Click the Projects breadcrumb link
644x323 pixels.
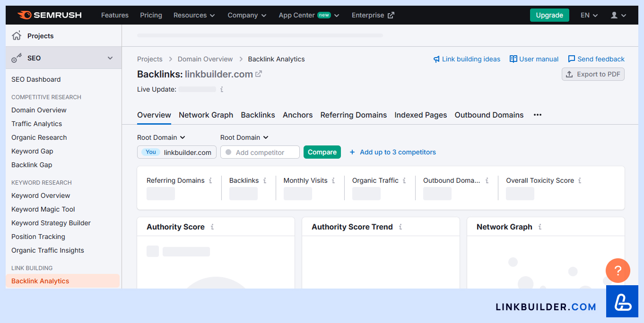point(150,59)
